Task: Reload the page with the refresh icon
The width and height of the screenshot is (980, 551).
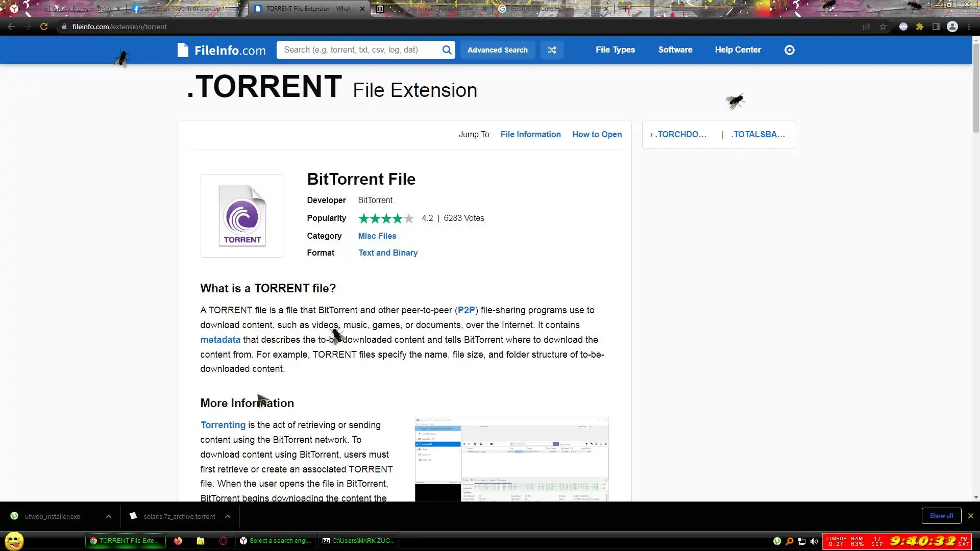Action: pyautogui.click(x=44, y=27)
